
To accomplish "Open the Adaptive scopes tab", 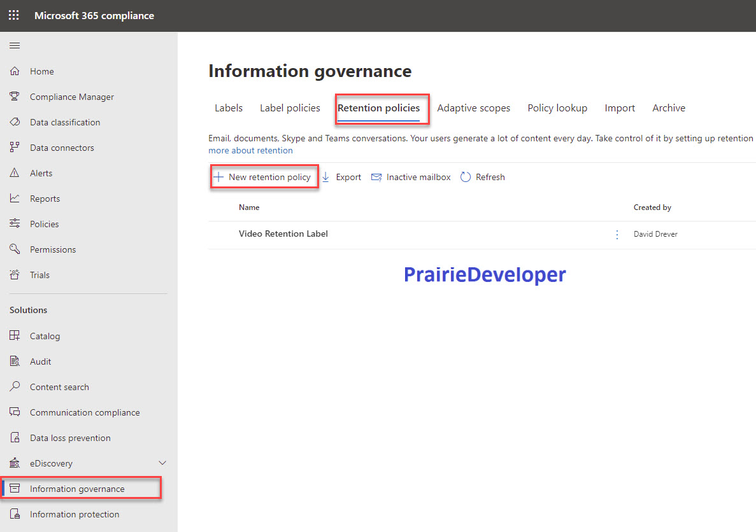I will click(x=473, y=108).
